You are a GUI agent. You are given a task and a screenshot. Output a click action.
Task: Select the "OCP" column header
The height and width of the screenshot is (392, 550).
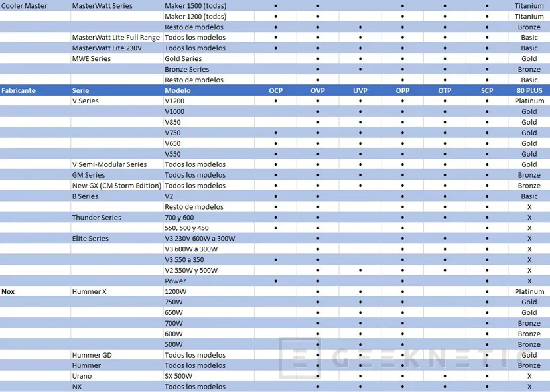tap(276, 90)
